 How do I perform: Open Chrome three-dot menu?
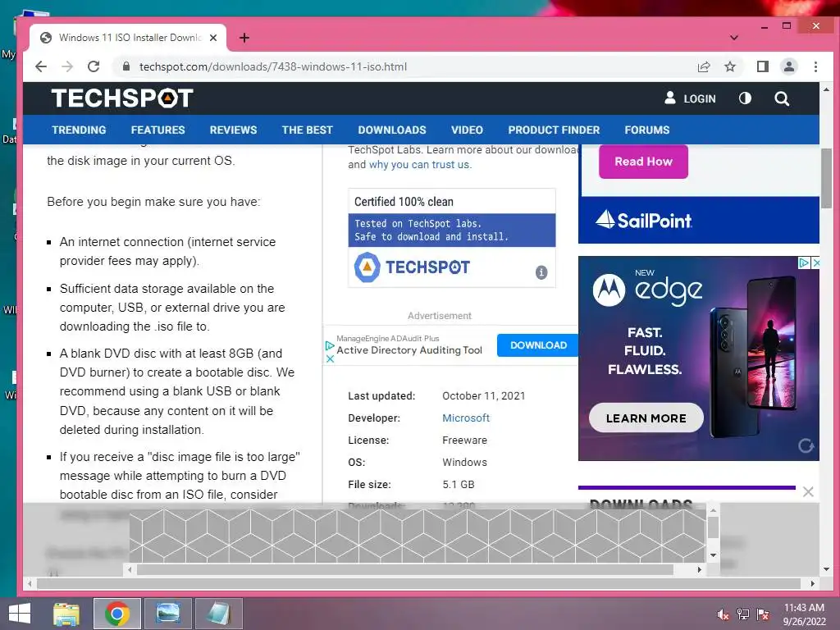815,66
